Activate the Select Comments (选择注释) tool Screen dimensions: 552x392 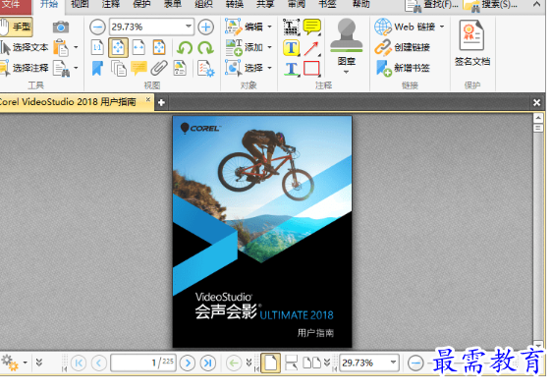24,68
